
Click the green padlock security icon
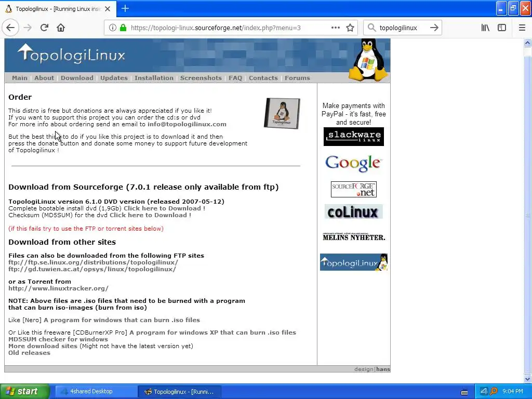(x=123, y=28)
